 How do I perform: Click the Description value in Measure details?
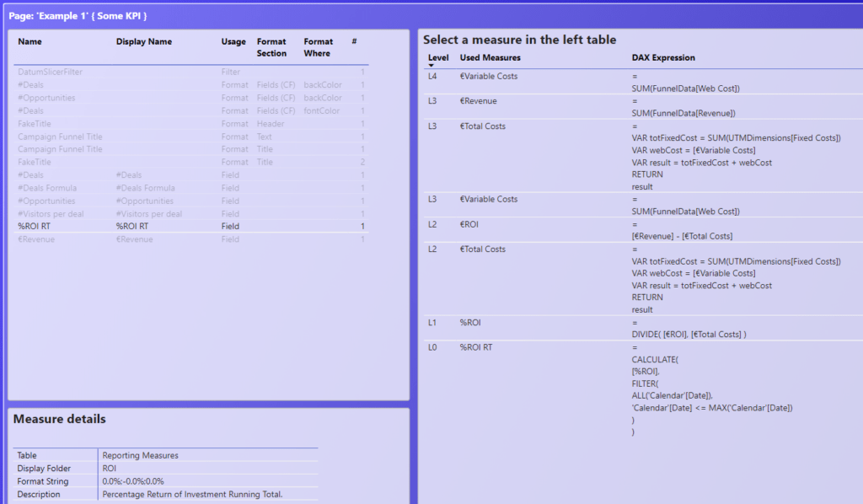click(192, 494)
